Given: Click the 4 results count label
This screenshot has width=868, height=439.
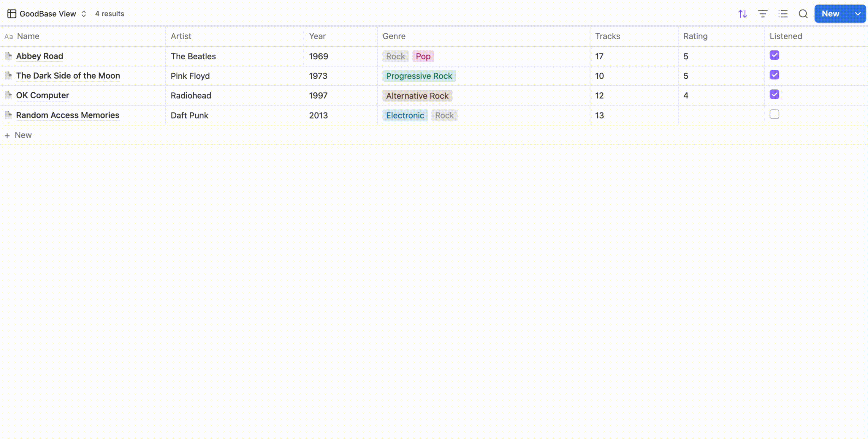Looking at the screenshot, I should (110, 14).
